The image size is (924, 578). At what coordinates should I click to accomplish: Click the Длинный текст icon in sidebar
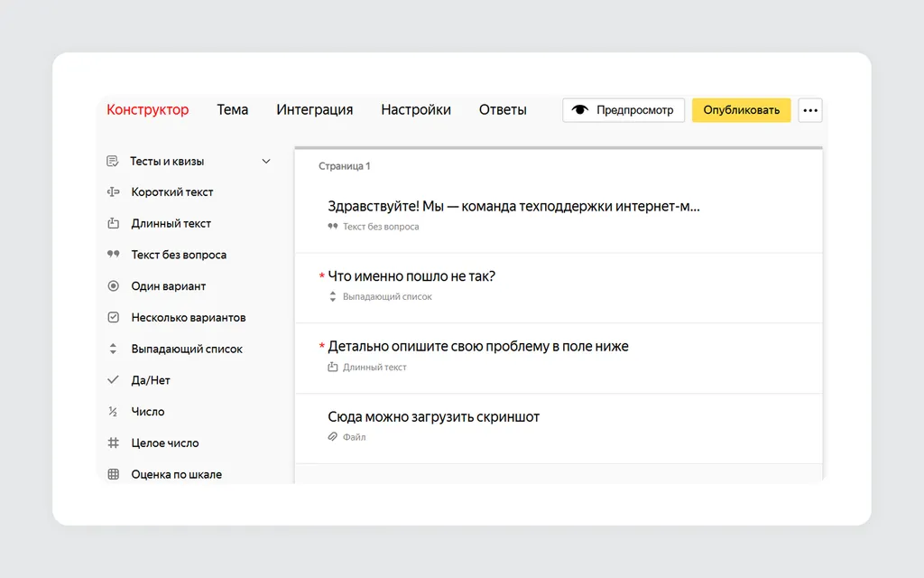[x=113, y=223]
